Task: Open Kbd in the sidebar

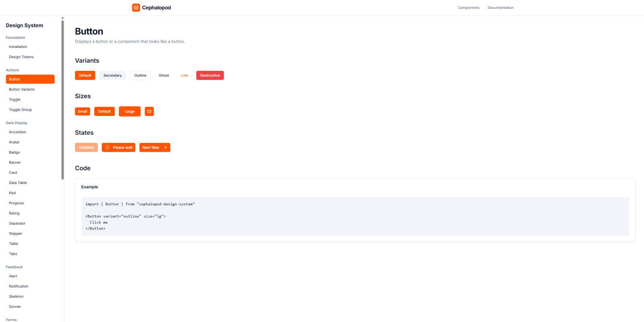Action: click(x=30, y=193)
